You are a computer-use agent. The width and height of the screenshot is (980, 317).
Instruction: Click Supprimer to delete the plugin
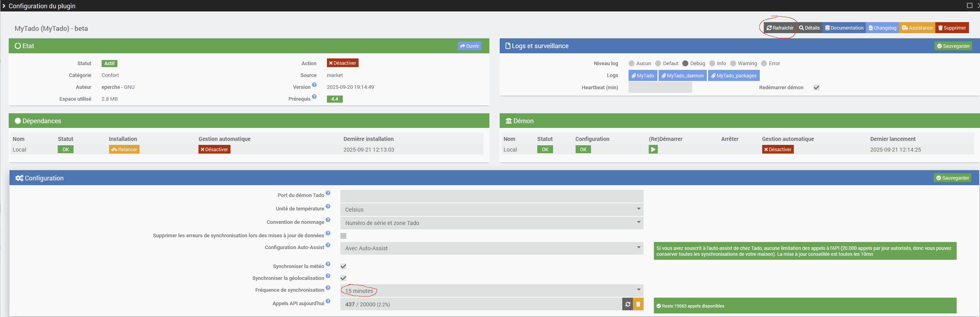click(952, 28)
